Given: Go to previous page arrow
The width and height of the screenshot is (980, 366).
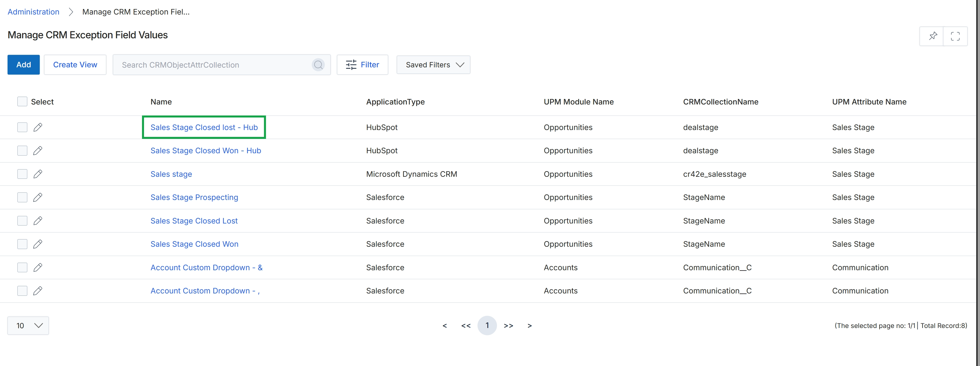Looking at the screenshot, I should 444,326.
